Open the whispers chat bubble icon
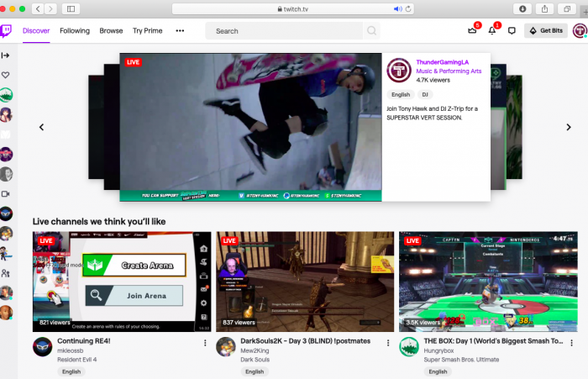Viewport: 588px width, 379px height. 512,31
